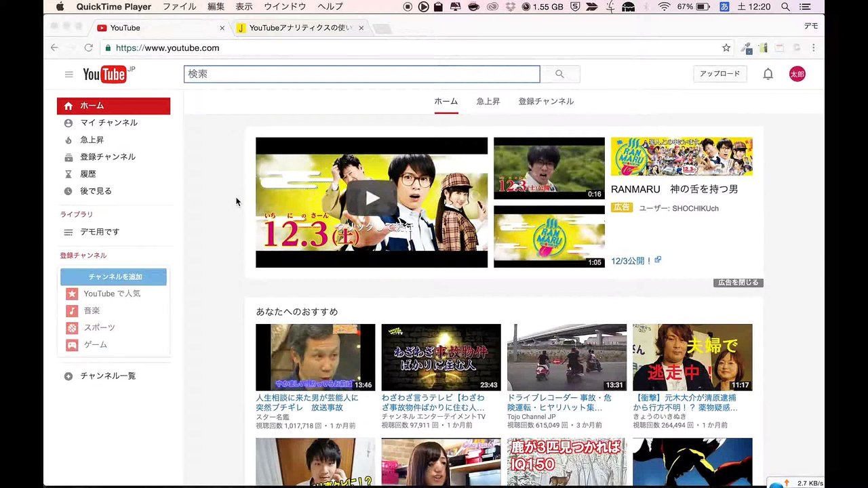Open Spotlight search in menu bar
The width and height of the screenshot is (868, 488).
[785, 7]
